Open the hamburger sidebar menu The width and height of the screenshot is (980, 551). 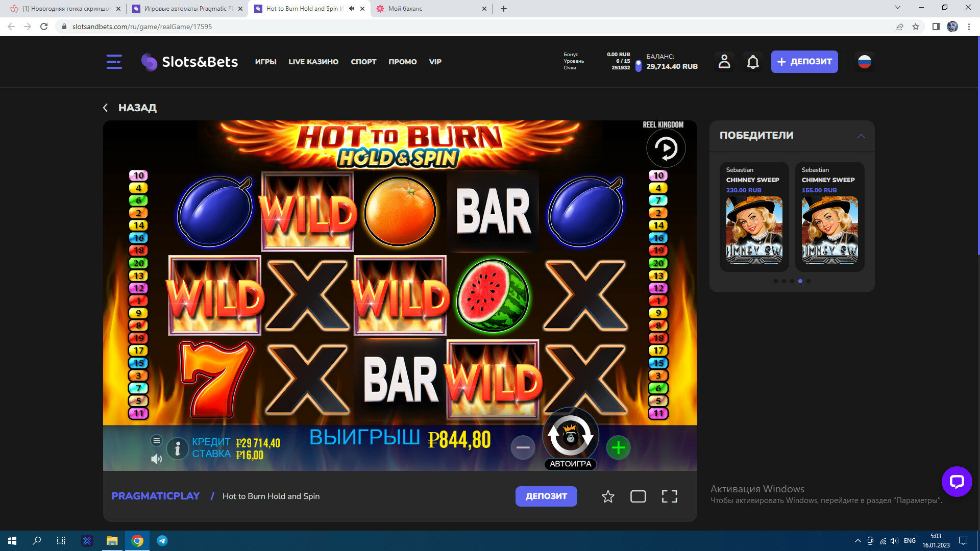[114, 62]
